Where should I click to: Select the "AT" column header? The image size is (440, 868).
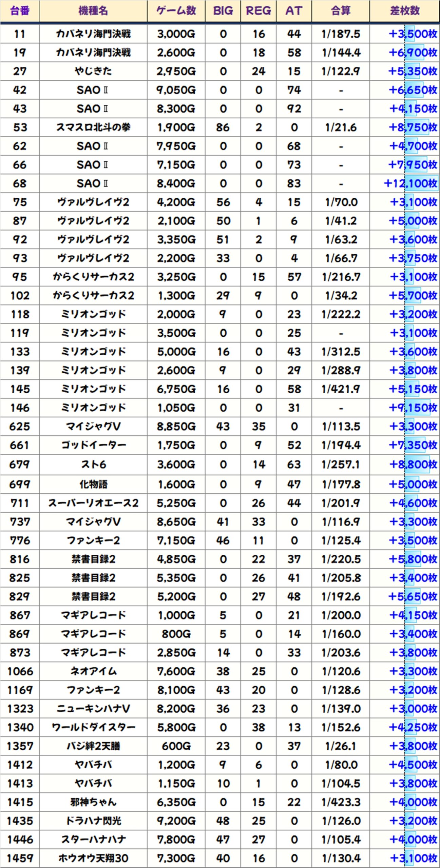(x=294, y=11)
